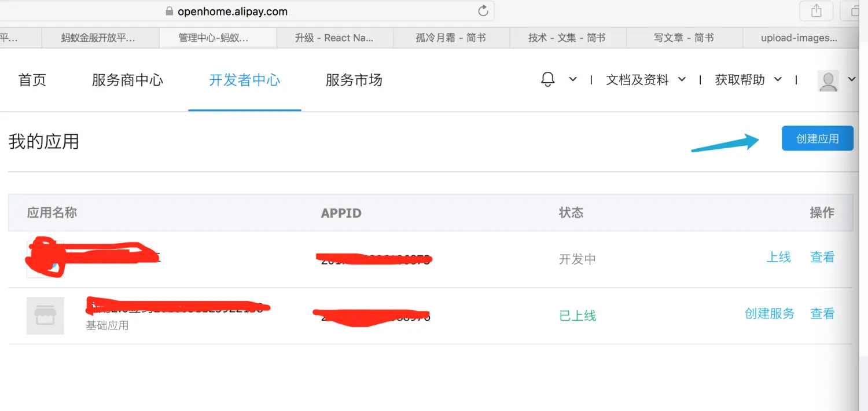Expand the 获取帮助 dropdown
The image size is (868, 411).
[749, 80]
